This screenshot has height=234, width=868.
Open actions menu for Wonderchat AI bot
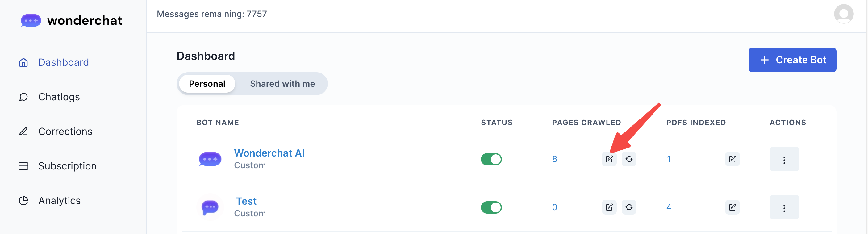pyautogui.click(x=784, y=159)
